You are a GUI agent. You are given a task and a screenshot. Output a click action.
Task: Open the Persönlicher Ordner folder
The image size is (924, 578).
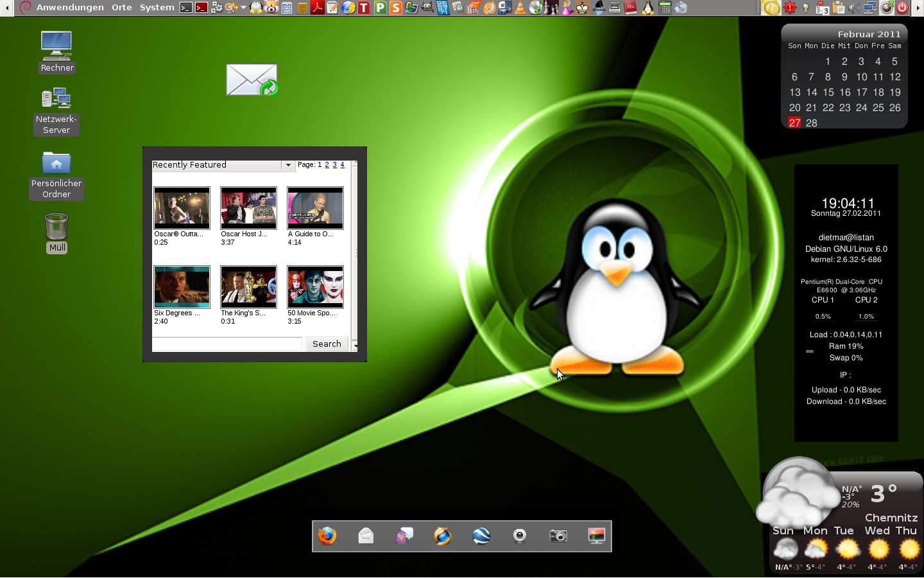tap(56, 175)
